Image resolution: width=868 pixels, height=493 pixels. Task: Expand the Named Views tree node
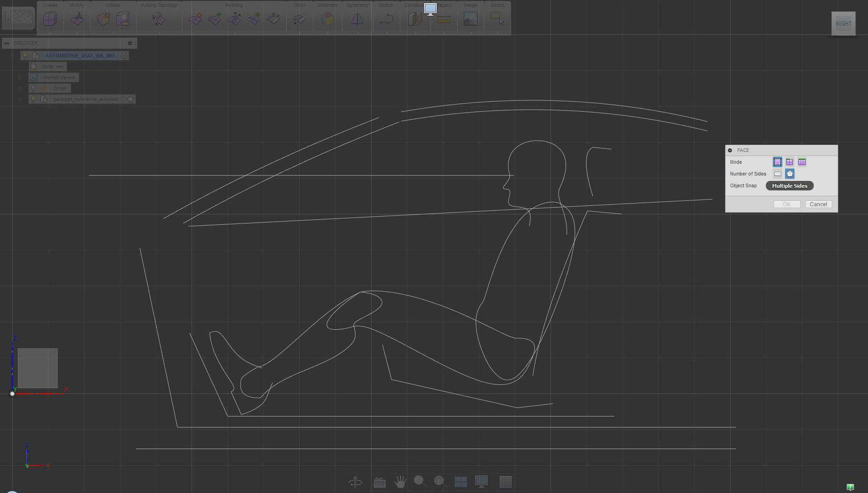[x=20, y=77]
